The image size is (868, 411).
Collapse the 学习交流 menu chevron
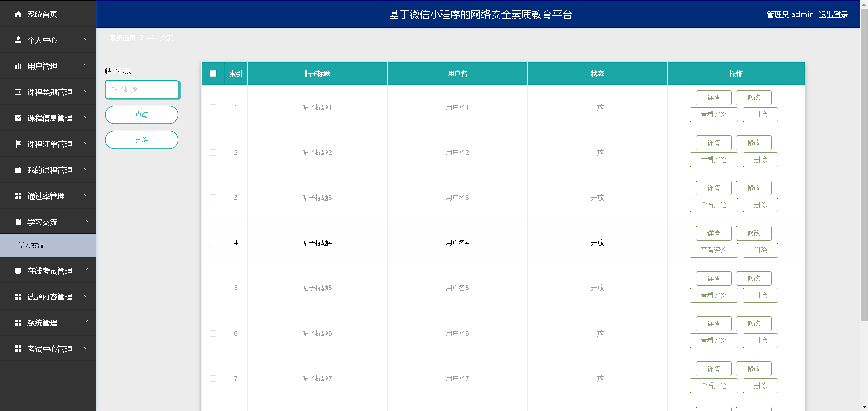(x=86, y=221)
